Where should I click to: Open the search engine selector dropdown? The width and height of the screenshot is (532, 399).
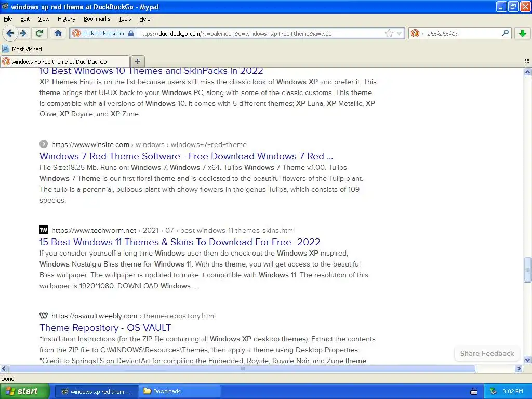point(417,33)
